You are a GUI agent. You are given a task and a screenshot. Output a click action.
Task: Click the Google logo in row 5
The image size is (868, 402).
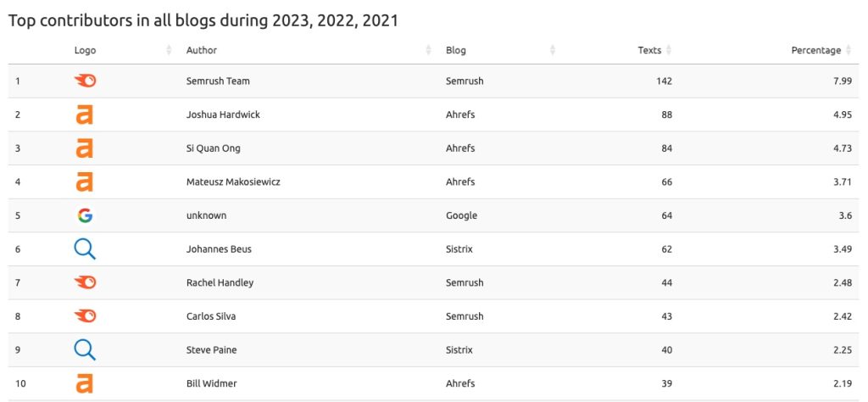pos(85,215)
